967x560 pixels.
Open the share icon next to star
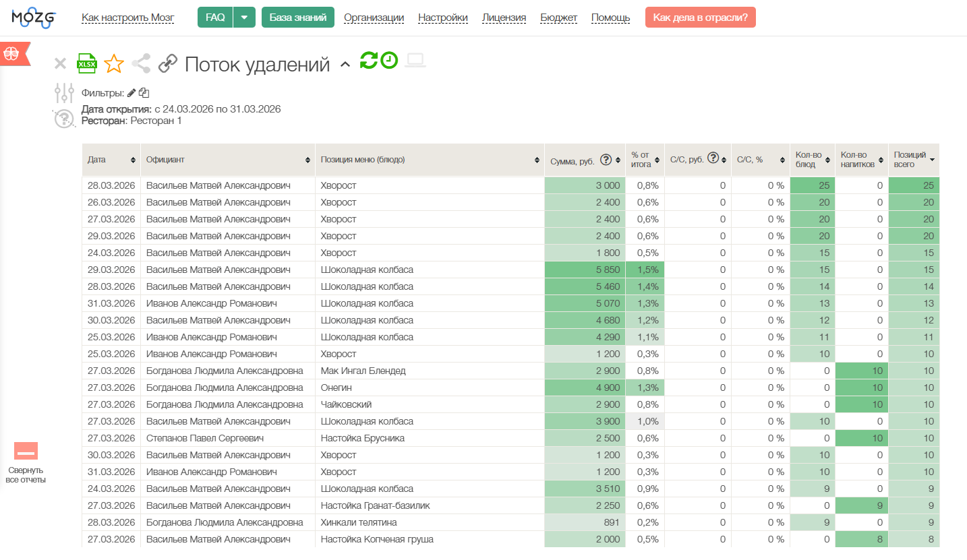coord(141,64)
